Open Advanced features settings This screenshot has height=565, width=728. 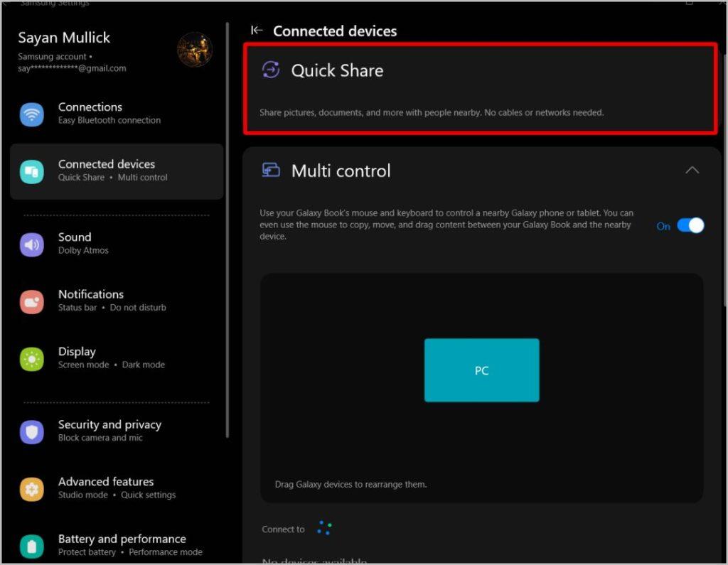117,489
